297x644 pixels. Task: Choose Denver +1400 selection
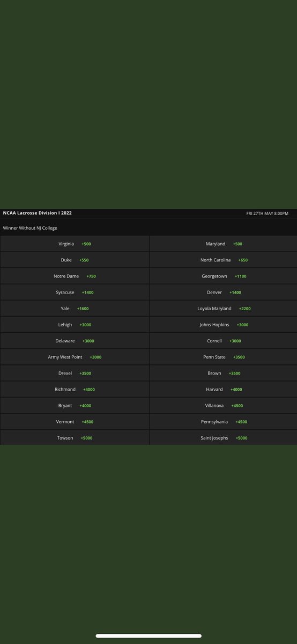click(223, 292)
